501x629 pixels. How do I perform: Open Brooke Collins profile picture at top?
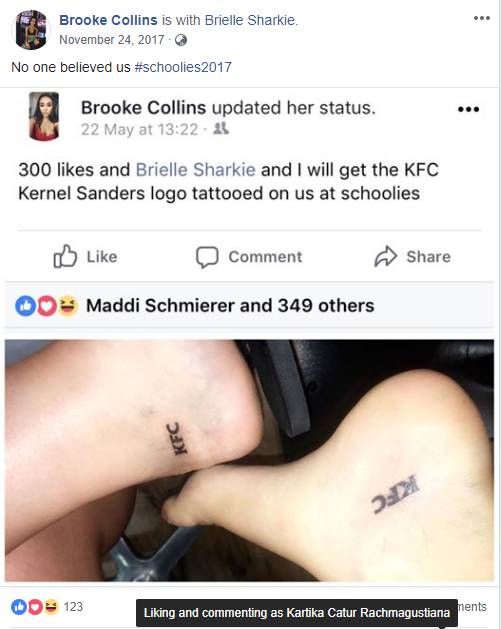tap(31, 30)
